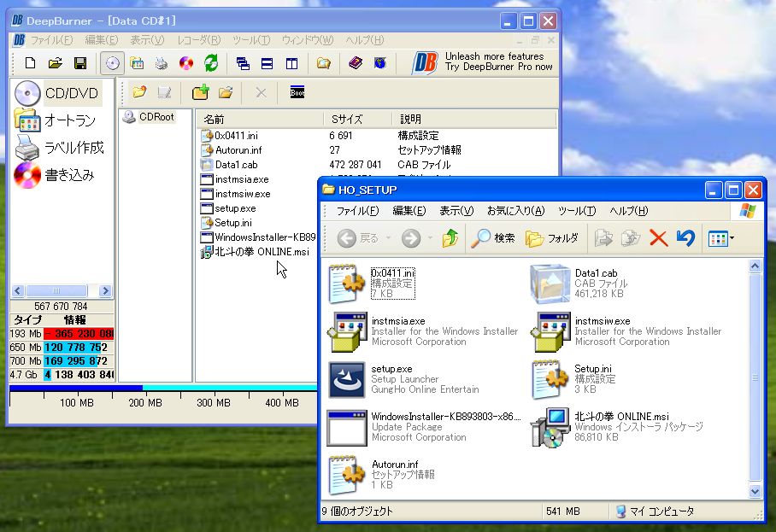Click the Move To folder icon in HO_SETUP
This screenshot has height=532, width=776.
pyautogui.click(x=603, y=238)
